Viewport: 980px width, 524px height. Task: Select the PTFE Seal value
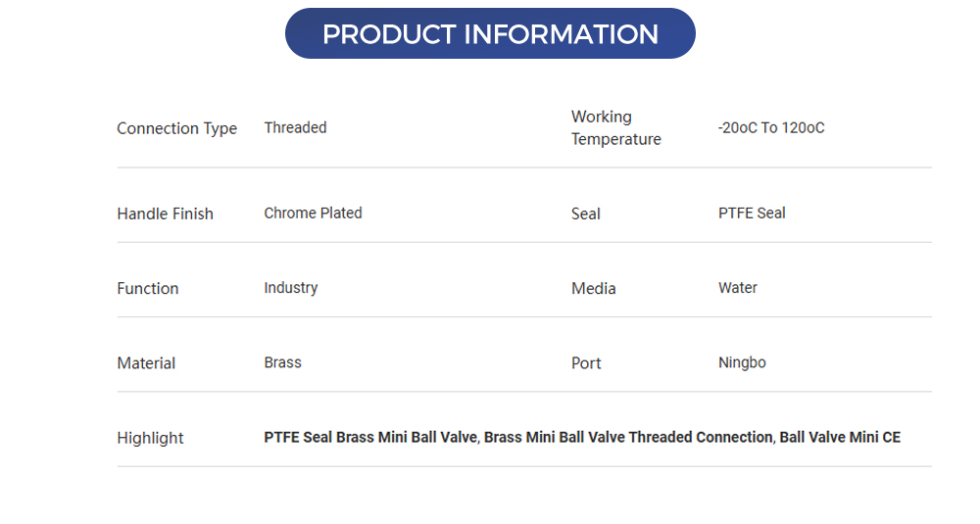click(x=752, y=213)
